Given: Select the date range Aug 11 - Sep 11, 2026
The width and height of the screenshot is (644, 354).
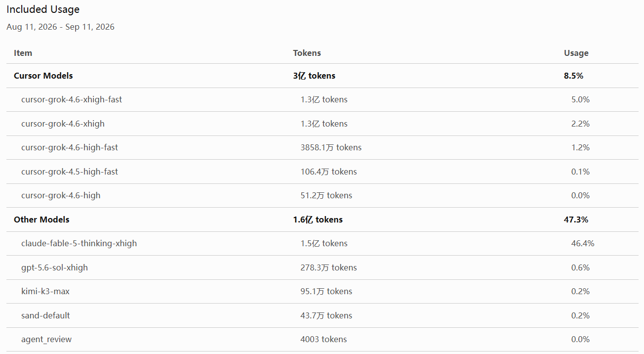Looking at the screenshot, I should 60,27.
